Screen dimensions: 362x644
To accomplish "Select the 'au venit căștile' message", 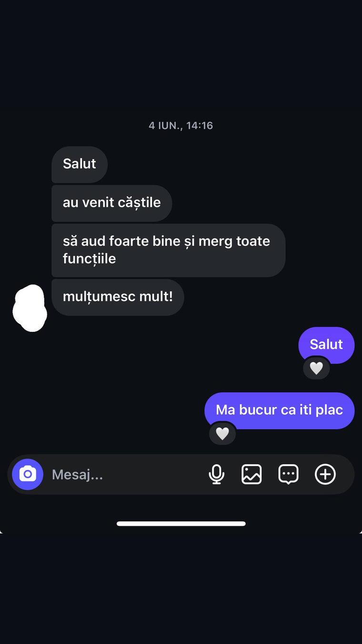I will (111, 203).
